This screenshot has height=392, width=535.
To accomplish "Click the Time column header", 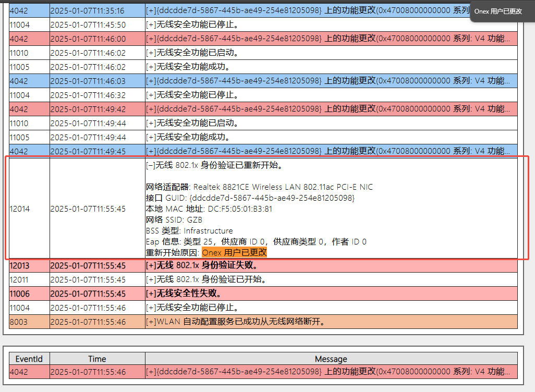I will tap(97, 359).
